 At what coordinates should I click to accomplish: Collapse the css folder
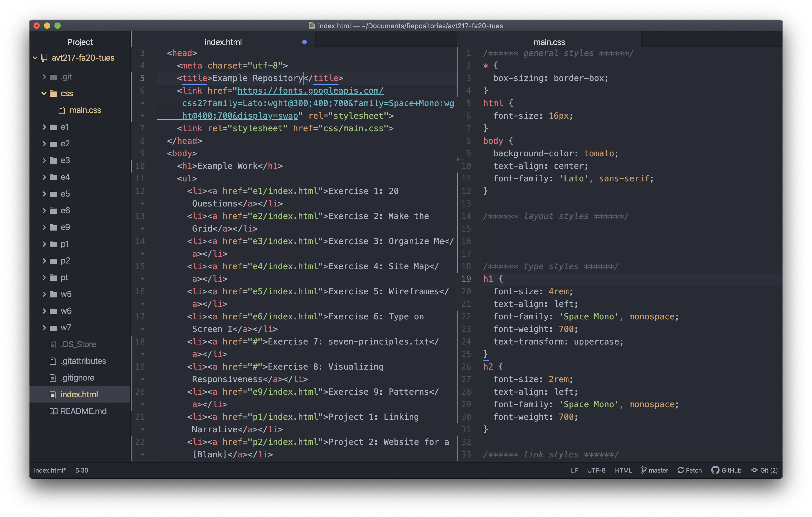click(44, 93)
